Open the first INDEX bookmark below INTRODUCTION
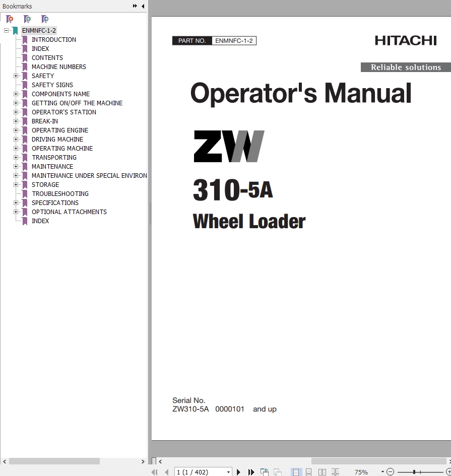The width and height of the screenshot is (451, 476). 40,48
